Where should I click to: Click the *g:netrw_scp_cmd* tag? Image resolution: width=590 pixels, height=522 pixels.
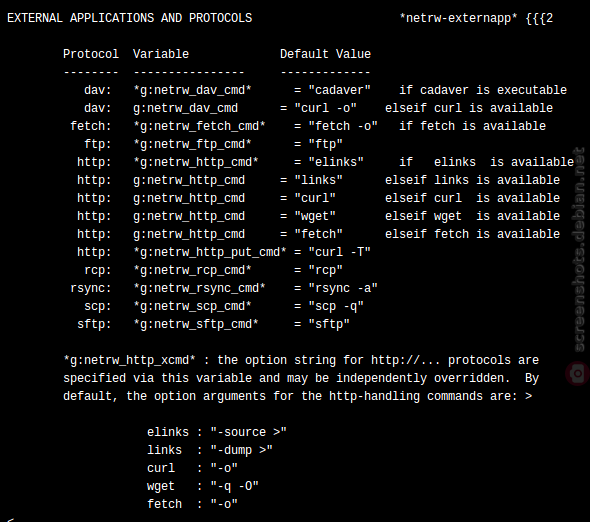point(192,306)
